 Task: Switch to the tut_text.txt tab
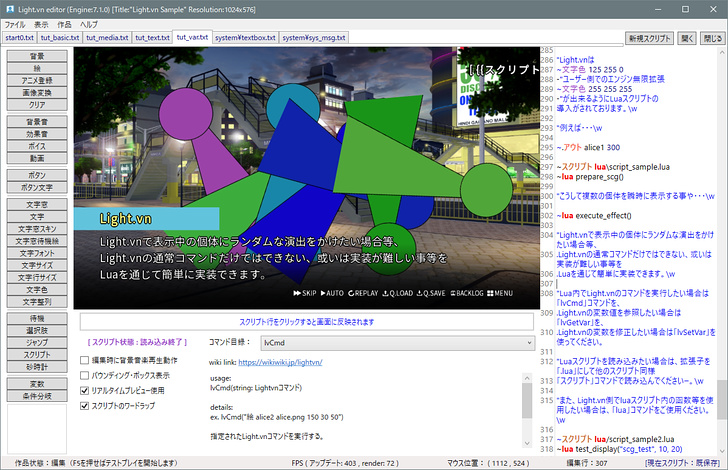152,38
